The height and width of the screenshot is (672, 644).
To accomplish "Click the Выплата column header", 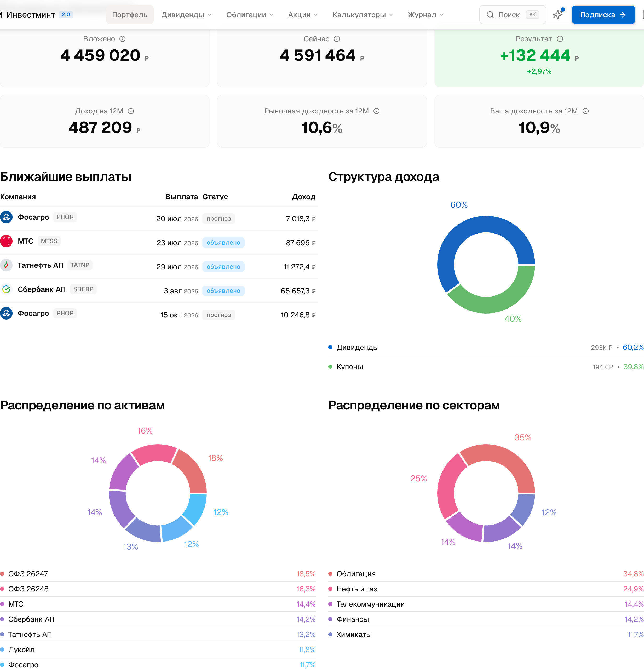I will point(182,197).
